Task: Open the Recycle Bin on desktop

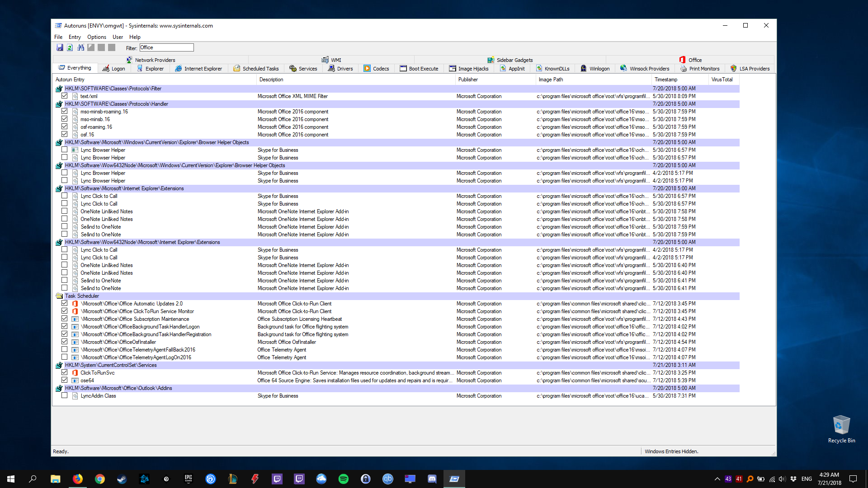Action: click(x=841, y=429)
